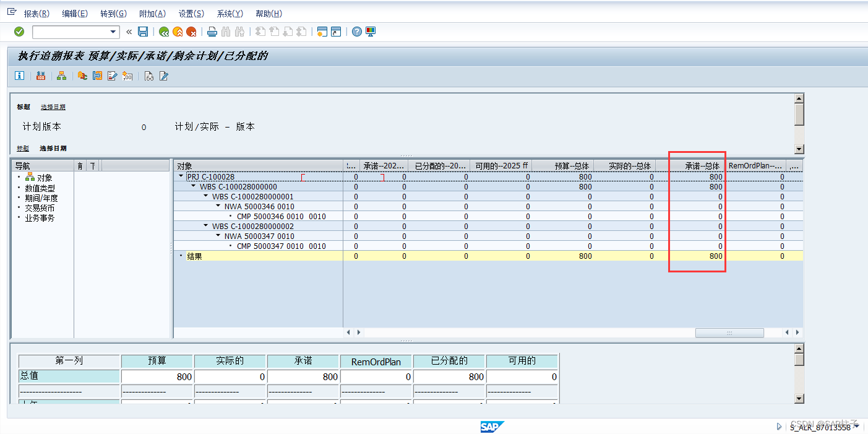This screenshot has height=434, width=868.
Task: Select 交易货币 in the navigation pane
Action: click(x=40, y=207)
